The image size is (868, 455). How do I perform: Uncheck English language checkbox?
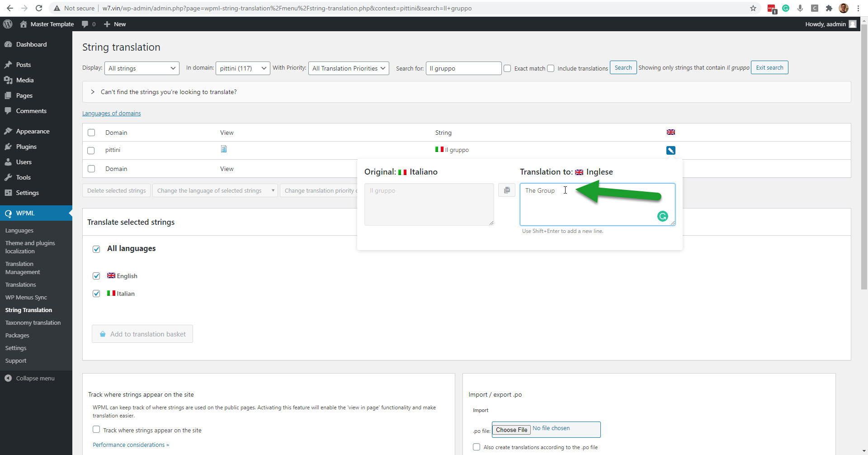tap(96, 276)
